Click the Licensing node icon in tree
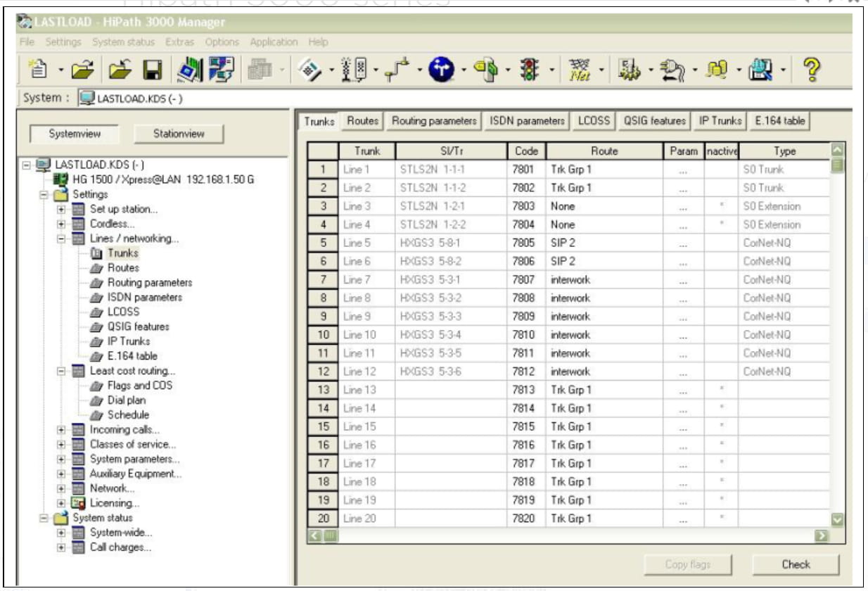The height and width of the screenshot is (591, 868). pos(78,503)
